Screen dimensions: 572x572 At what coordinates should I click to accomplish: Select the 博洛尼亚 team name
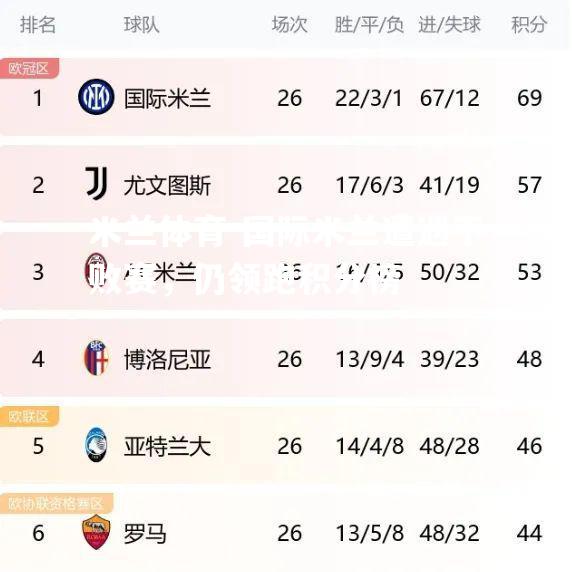[167, 359]
